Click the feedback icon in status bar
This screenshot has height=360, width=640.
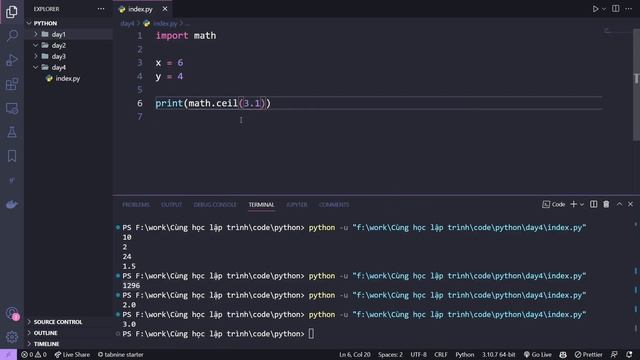click(614, 354)
